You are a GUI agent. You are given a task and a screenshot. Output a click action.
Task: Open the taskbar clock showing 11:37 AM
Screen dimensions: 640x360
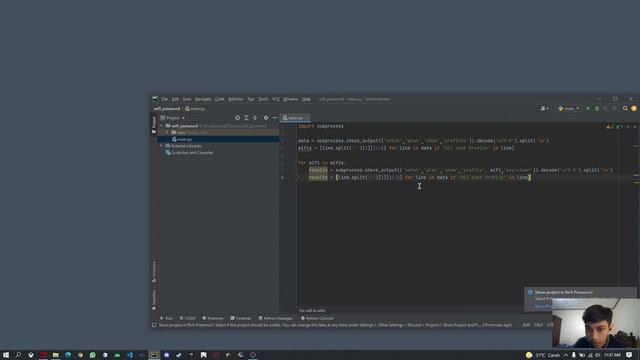pos(612,355)
